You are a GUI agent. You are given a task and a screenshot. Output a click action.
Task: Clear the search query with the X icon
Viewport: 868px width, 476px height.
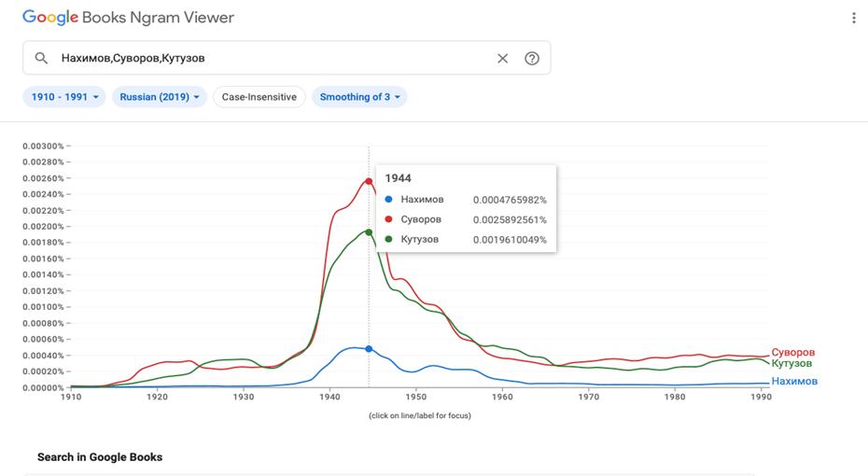502,58
